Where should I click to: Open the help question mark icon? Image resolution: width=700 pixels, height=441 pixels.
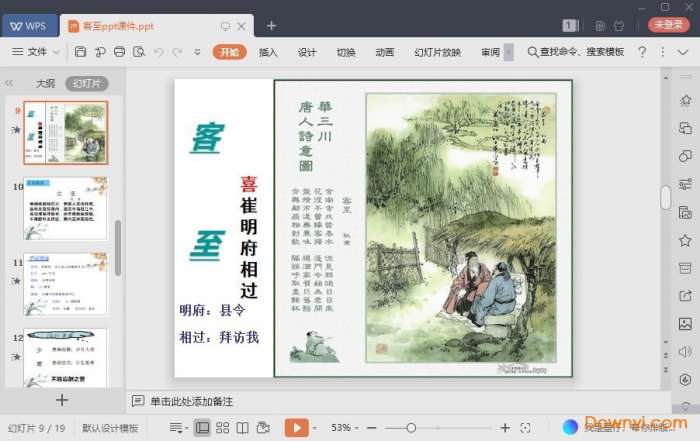pyautogui.click(x=642, y=52)
